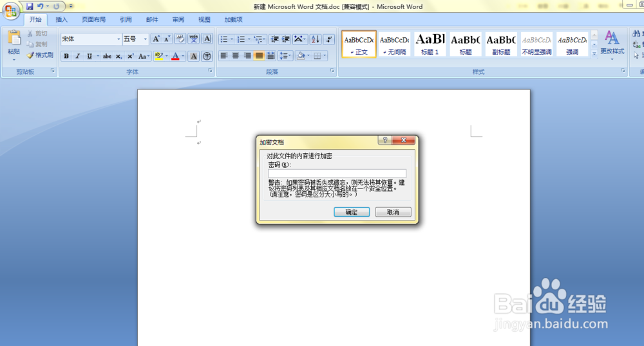
Task: Increase paragraph indent
Action: tap(286, 39)
